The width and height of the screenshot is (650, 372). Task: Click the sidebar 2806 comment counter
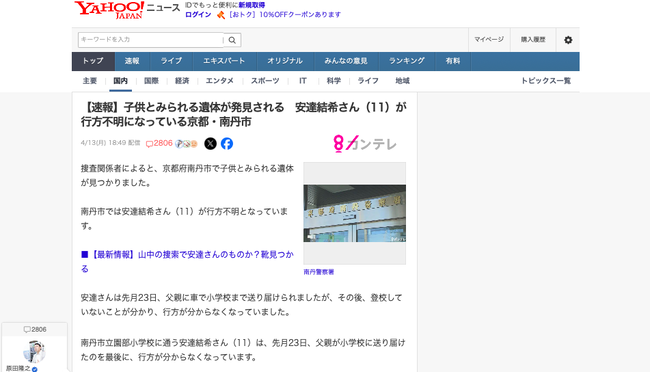35,329
